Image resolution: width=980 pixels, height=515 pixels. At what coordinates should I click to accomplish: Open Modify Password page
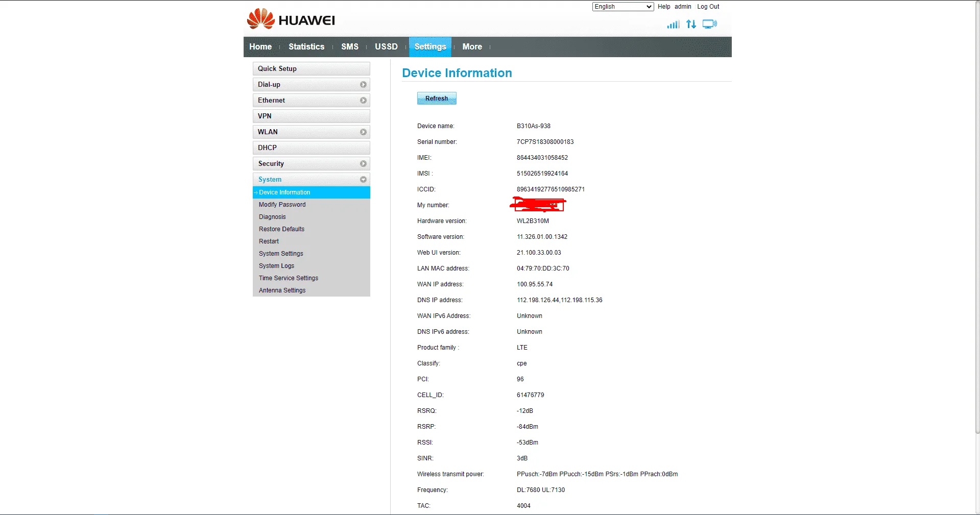282,205
